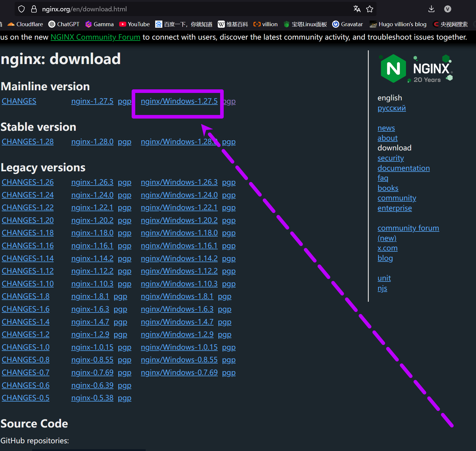Click the NGINX 20 Years logo
476x451 pixels.
pyautogui.click(x=416, y=69)
